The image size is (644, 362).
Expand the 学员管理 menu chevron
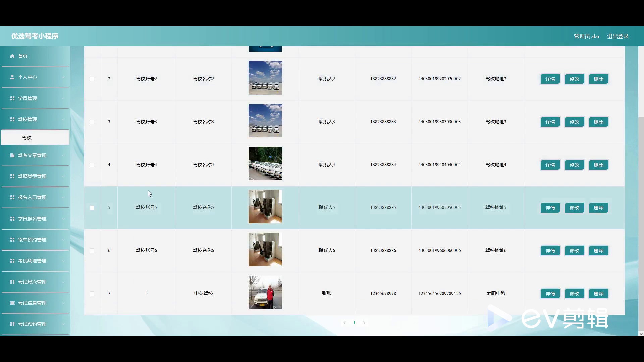point(63,98)
